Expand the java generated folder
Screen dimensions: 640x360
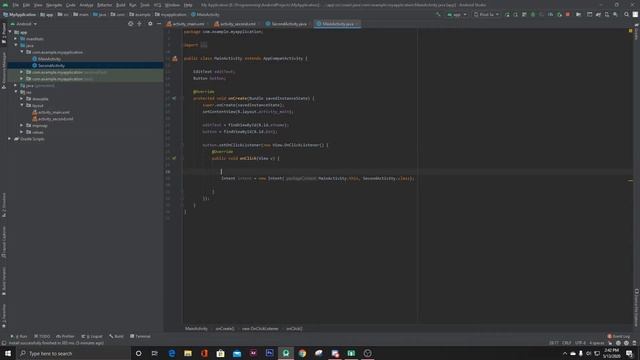coord(16,86)
